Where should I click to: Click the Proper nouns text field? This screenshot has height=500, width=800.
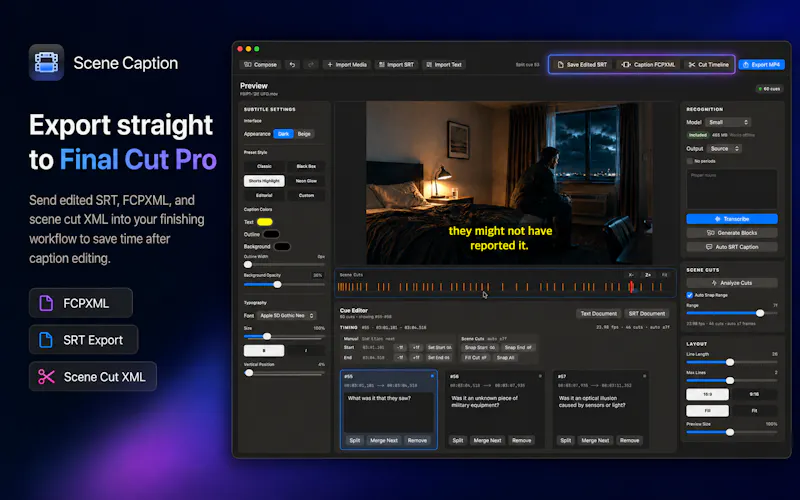tap(732, 189)
